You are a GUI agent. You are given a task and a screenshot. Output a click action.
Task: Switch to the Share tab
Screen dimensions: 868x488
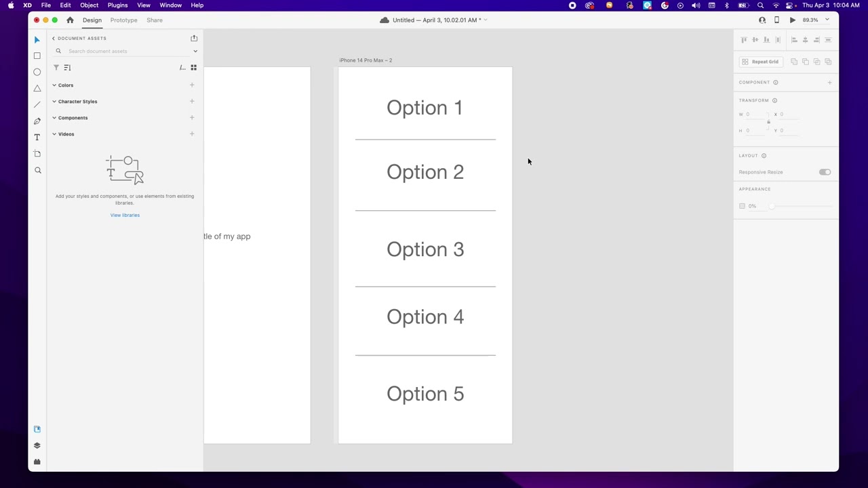[155, 20]
